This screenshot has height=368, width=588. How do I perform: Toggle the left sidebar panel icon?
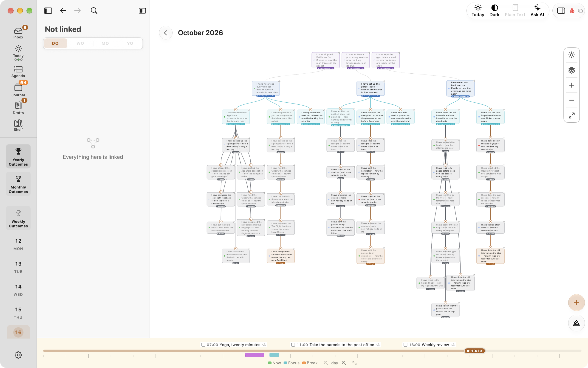[48, 11]
